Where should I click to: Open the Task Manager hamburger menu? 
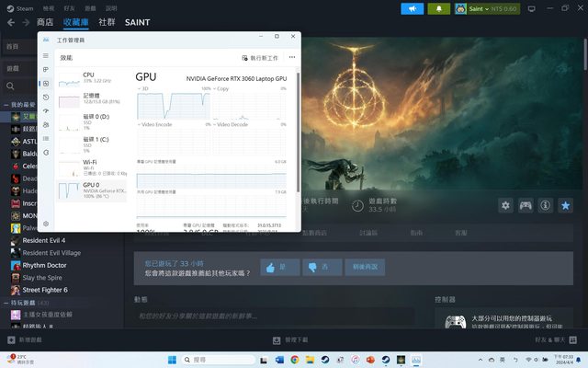point(46,56)
